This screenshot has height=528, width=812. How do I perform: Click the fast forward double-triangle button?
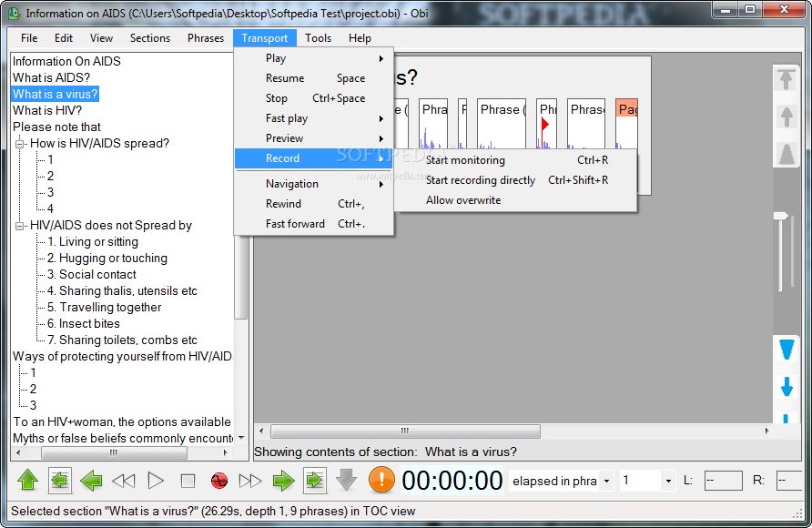click(x=250, y=481)
